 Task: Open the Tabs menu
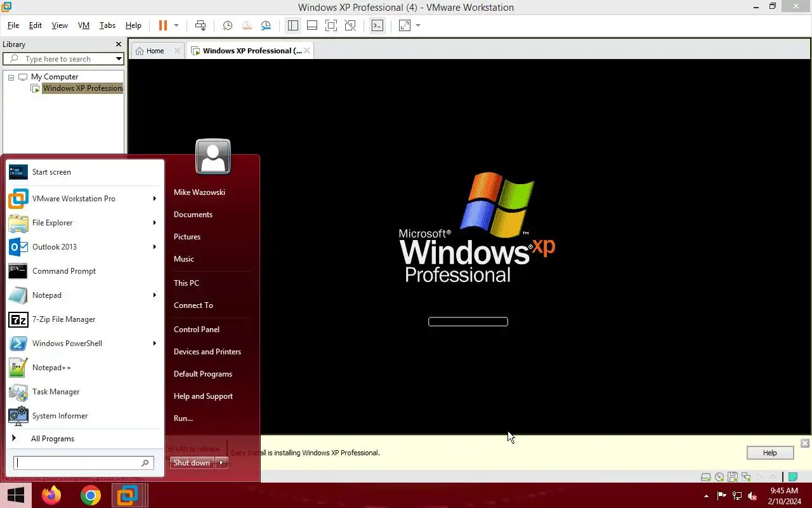(108, 25)
